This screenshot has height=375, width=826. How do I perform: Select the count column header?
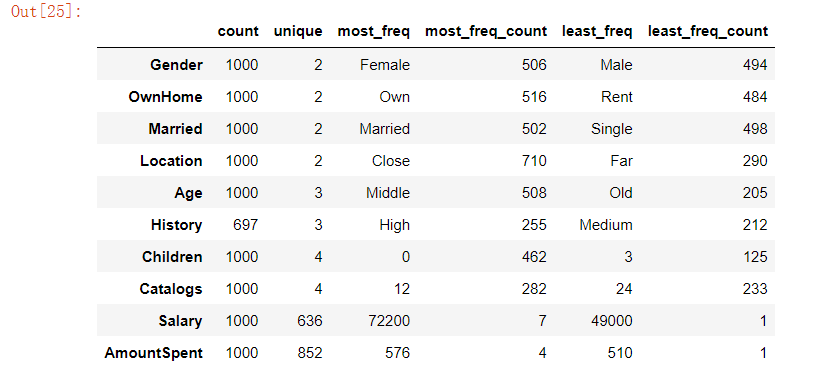pyautogui.click(x=238, y=31)
